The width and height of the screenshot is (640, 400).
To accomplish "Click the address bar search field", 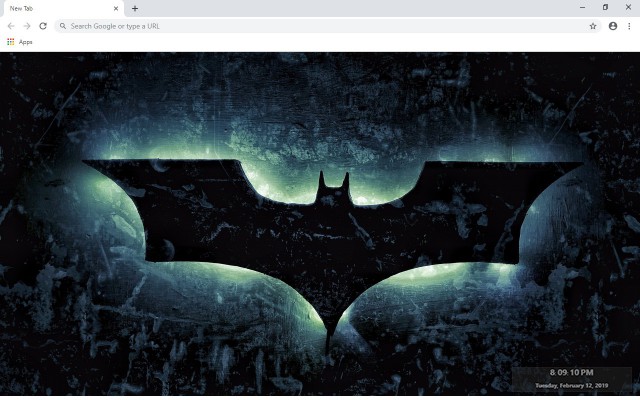I will click(x=328, y=26).
